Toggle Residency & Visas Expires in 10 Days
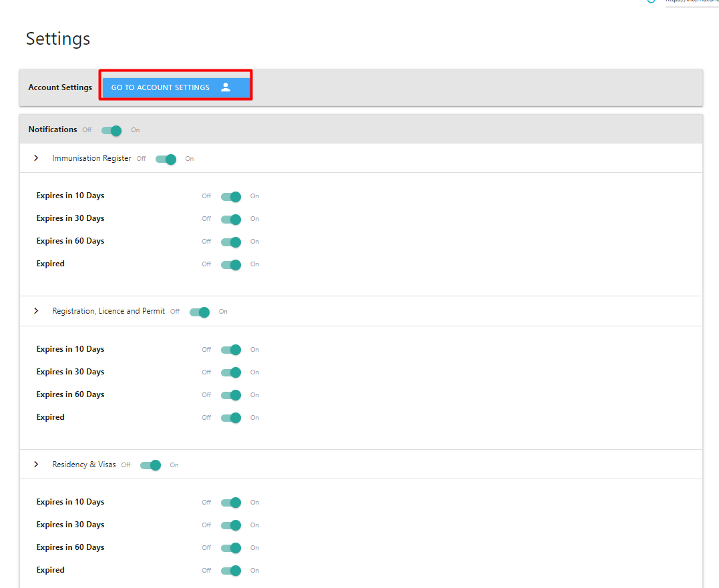The image size is (719, 588). click(x=230, y=503)
